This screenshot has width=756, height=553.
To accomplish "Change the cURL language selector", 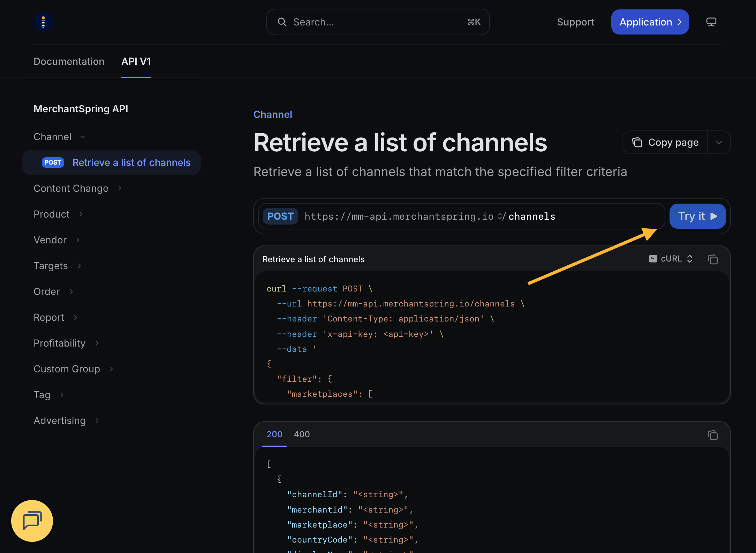I will pos(671,259).
